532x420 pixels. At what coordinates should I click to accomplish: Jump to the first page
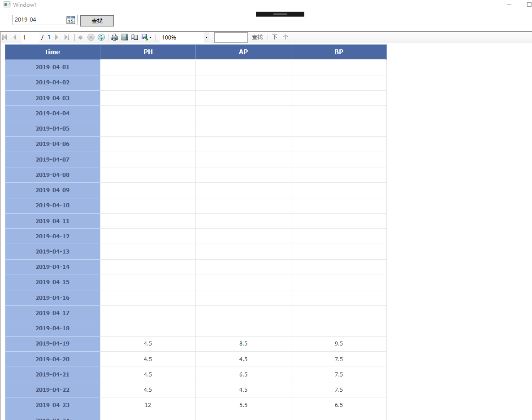point(4,37)
